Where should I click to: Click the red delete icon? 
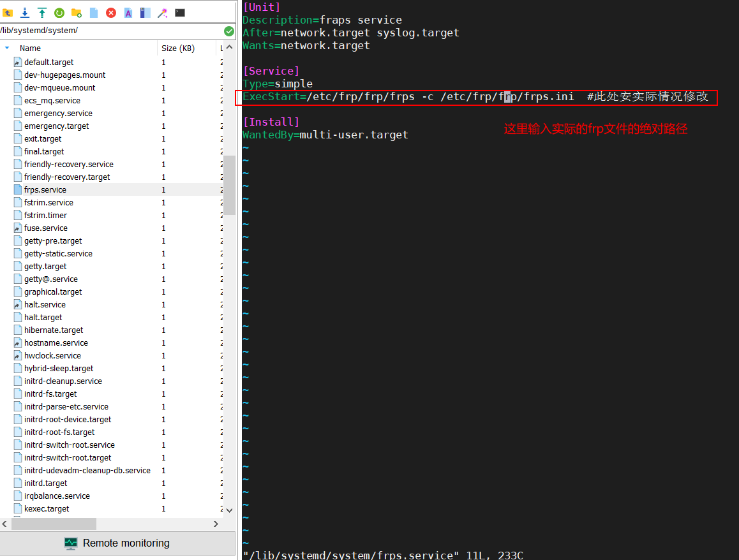pos(111,13)
